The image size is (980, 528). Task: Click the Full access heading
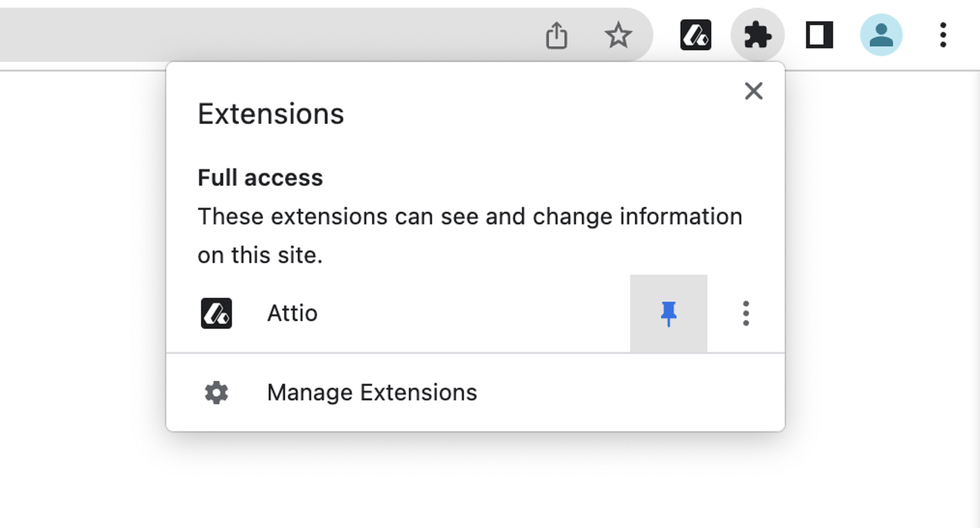[x=260, y=178]
